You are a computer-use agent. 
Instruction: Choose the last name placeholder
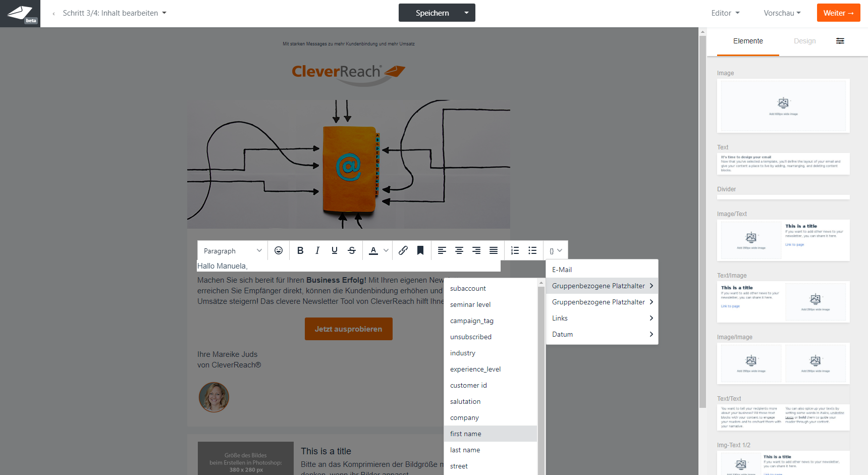491,450
